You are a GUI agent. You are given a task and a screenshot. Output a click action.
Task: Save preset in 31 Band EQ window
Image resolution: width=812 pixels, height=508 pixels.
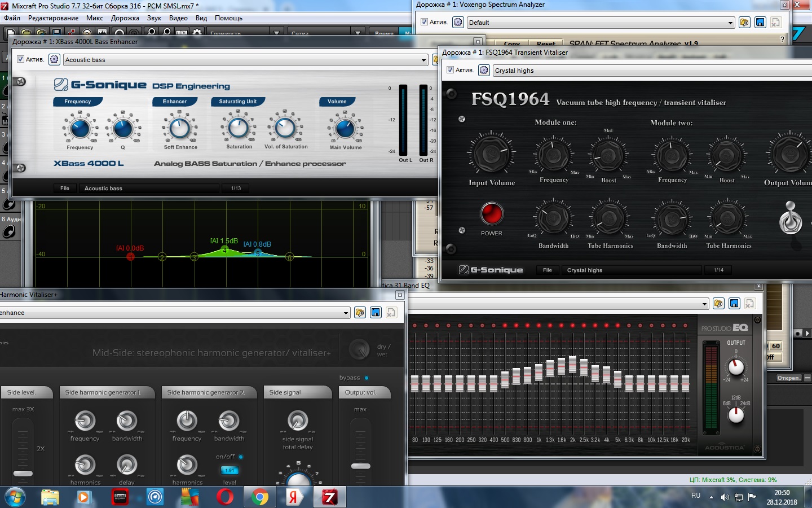pyautogui.click(x=734, y=303)
